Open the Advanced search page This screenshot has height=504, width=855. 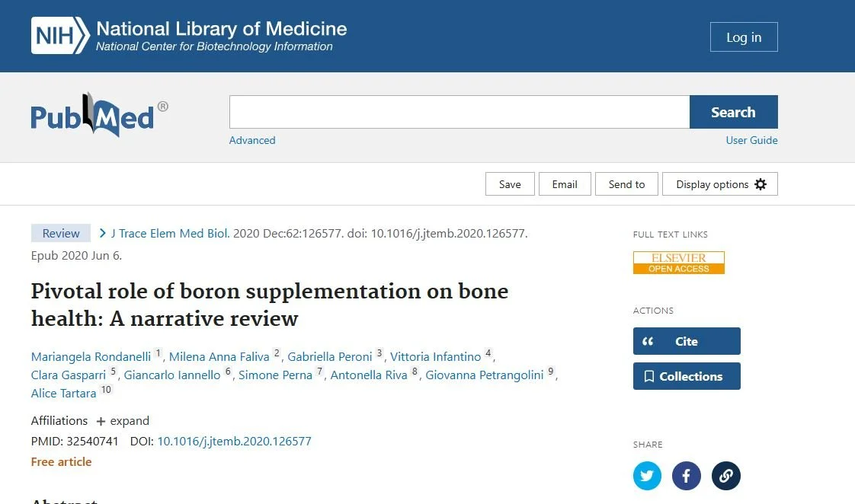(251, 140)
